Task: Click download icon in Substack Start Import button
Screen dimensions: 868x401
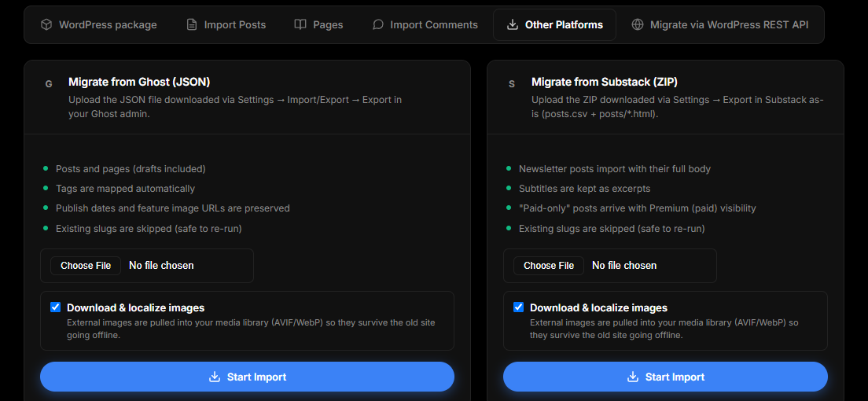Action: click(633, 377)
